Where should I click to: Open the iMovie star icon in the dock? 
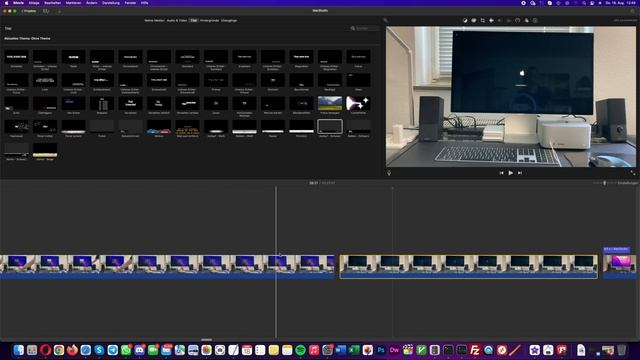tap(535, 350)
